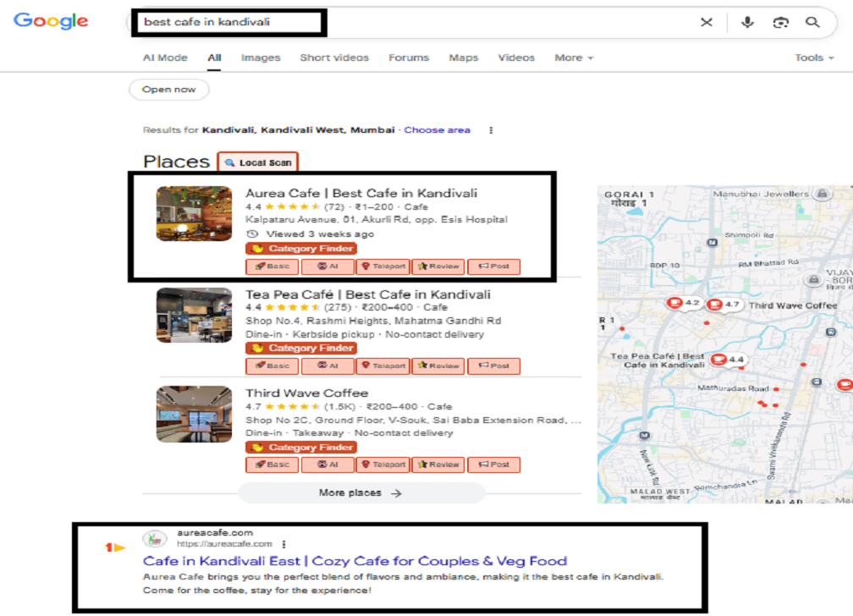Click the Aurea Cafe photo thumbnail
This screenshot has height=616, width=853.
(194, 214)
